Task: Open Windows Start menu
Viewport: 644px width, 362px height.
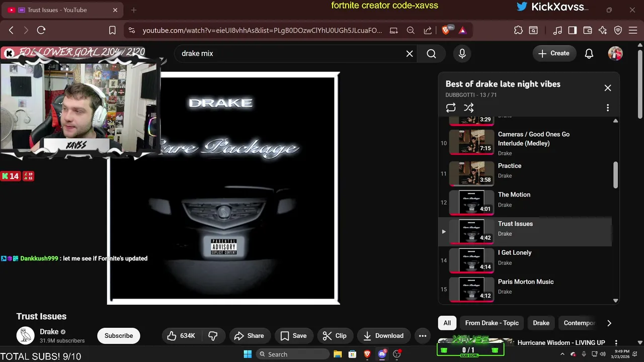Action: 248,354
